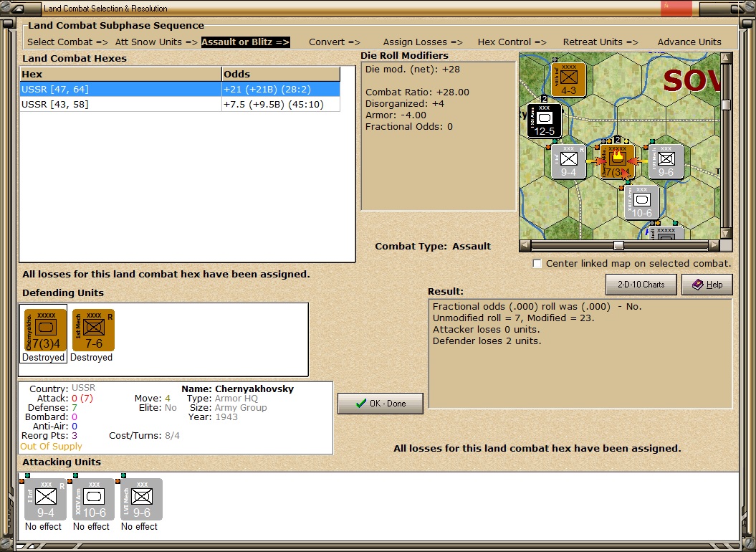Screen dimensions: 756x552
Task: Click the Odds column header
Action: coord(281,74)
